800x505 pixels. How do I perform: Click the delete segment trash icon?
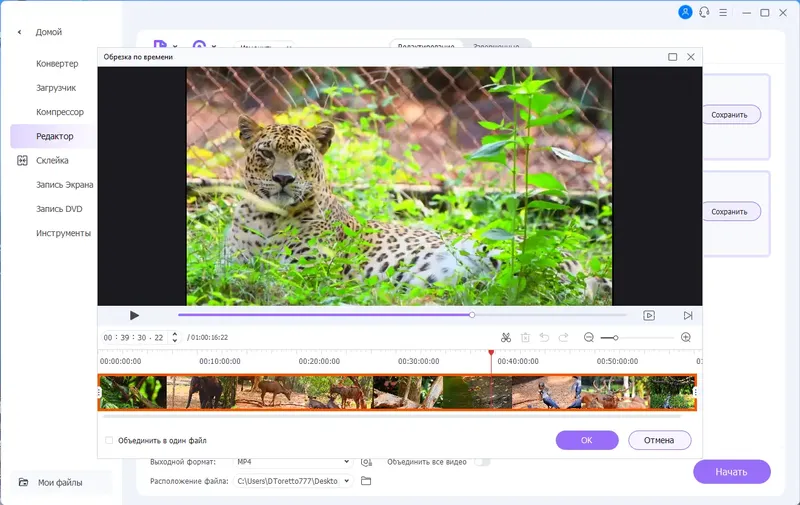pyautogui.click(x=525, y=338)
